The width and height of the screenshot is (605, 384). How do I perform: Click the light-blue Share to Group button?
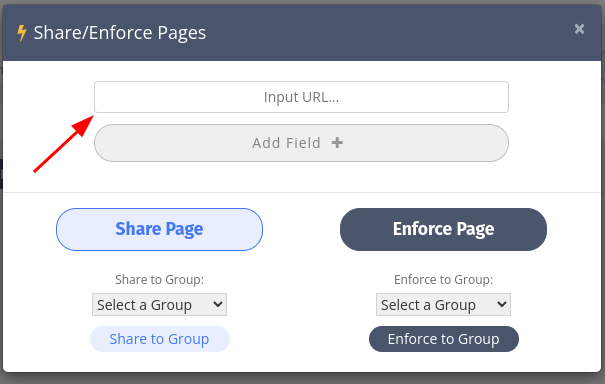pos(160,339)
